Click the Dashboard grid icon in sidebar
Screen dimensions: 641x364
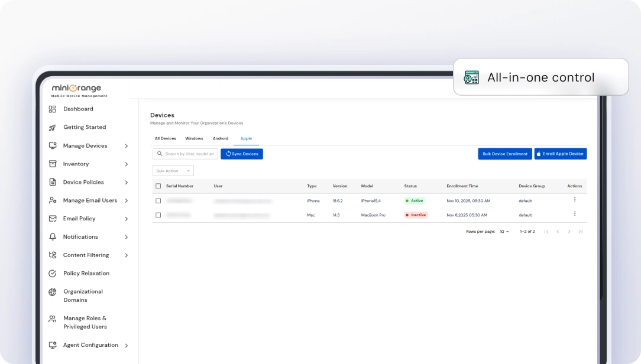click(52, 109)
